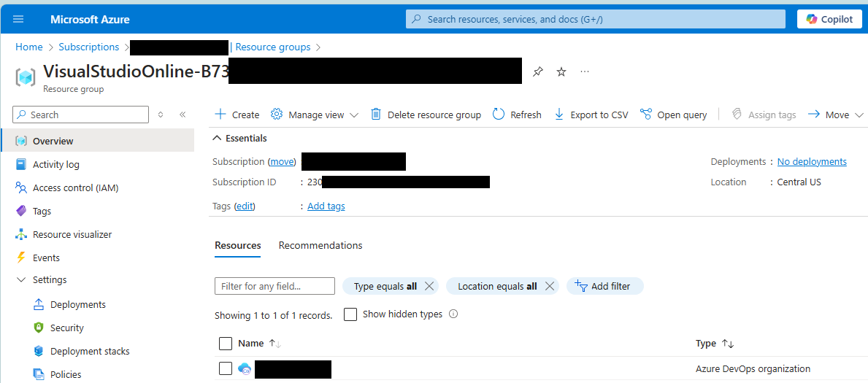Sort by Type column
868x383 pixels.
point(715,343)
